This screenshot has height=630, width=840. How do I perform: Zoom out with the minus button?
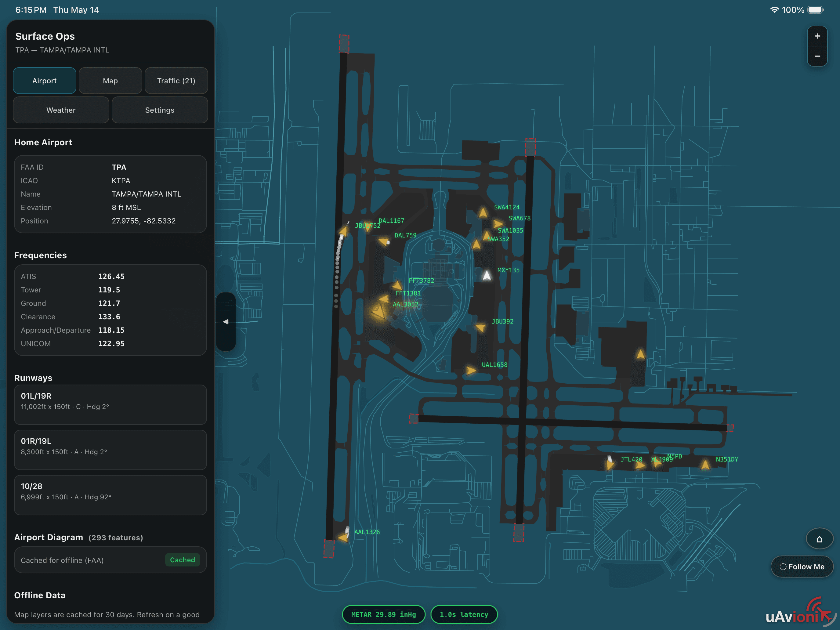(x=817, y=56)
